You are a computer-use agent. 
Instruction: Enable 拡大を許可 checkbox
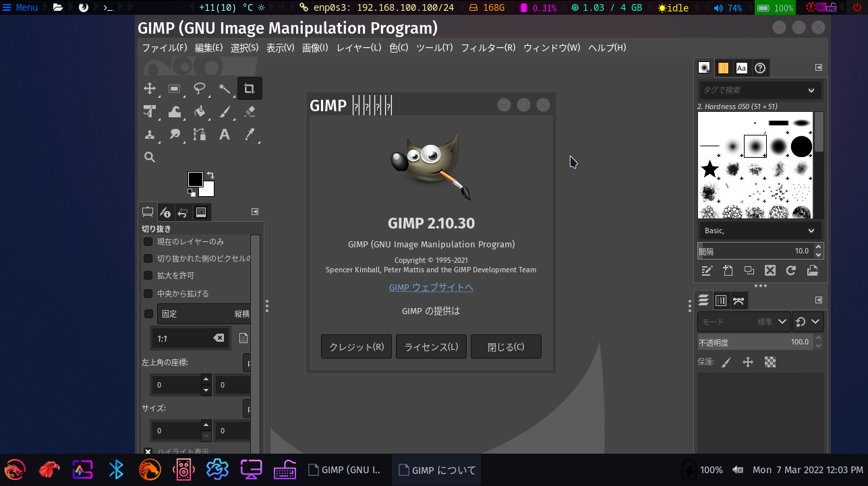(x=148, y=275)
